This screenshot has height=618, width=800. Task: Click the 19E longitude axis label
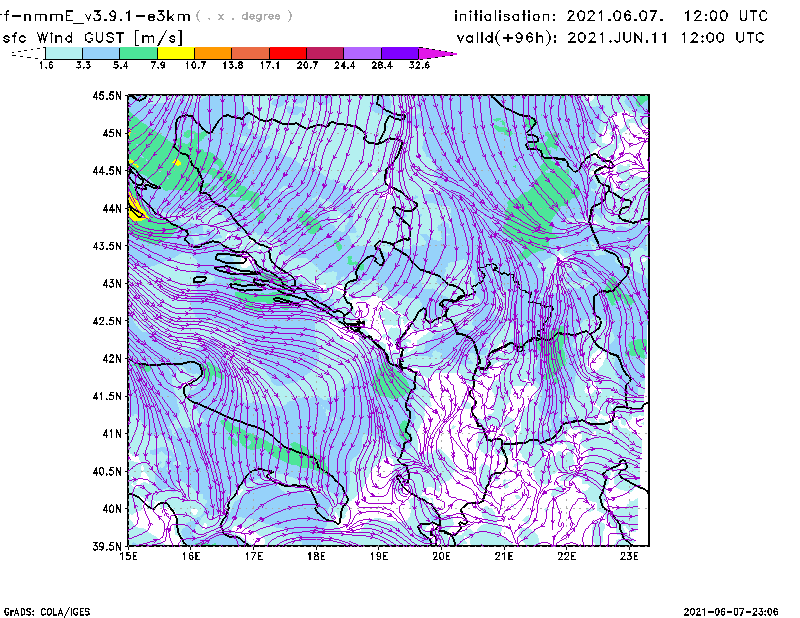click(379, 557)
